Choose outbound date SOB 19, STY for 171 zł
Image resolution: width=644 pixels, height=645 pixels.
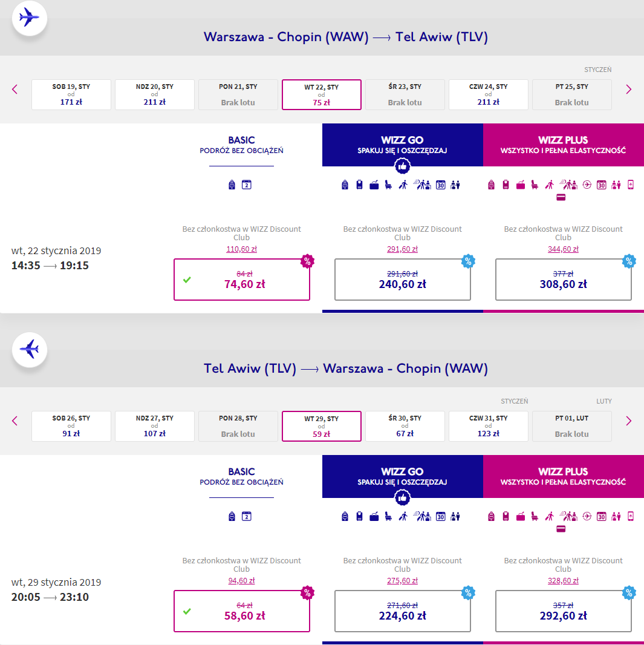[71, 94]
